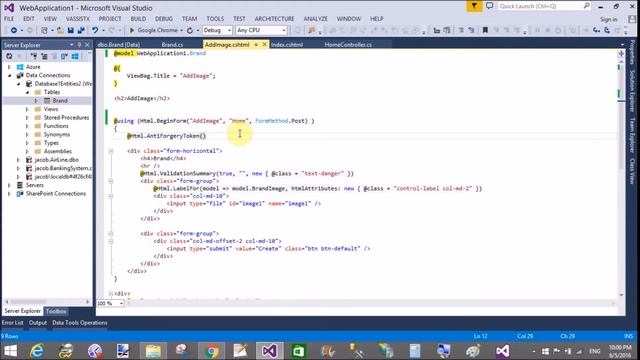Collapse the Tables folder
This screenshot has width=640, height=360.
[27, 92]
